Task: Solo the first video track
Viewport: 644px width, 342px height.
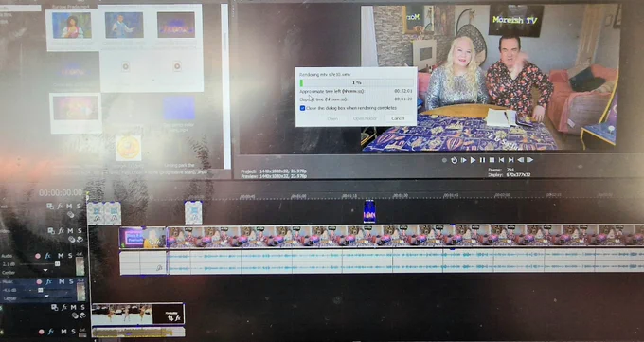Action: 78,206
